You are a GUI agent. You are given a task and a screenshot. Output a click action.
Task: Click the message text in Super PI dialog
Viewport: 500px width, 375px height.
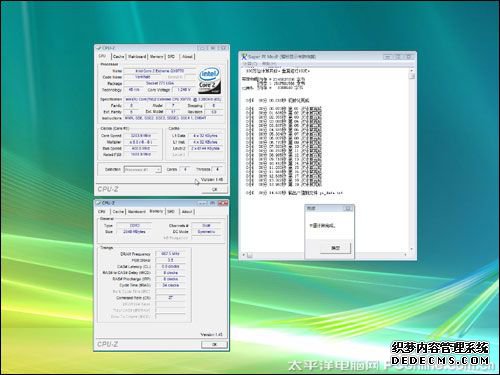[322, 226]
